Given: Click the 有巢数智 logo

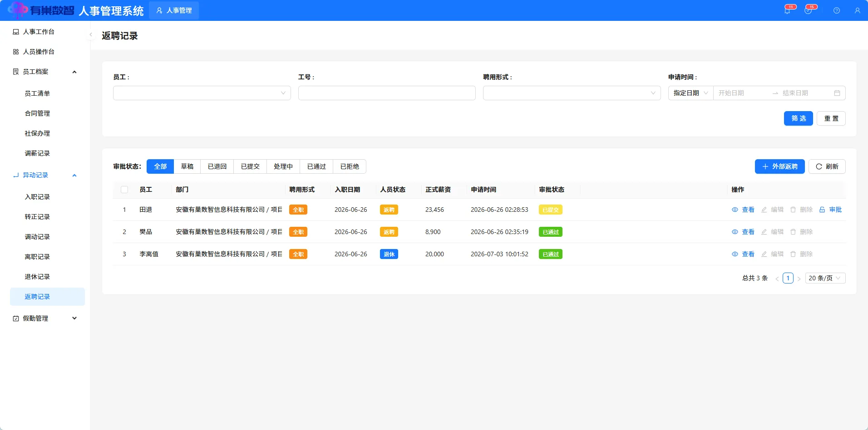Looking at the screenshot, I should click(x=41, y=10).
